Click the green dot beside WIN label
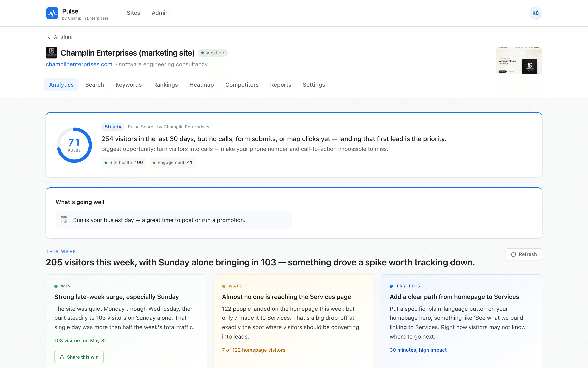The width and height of the screenshot is (588, 368). point(56,286)
